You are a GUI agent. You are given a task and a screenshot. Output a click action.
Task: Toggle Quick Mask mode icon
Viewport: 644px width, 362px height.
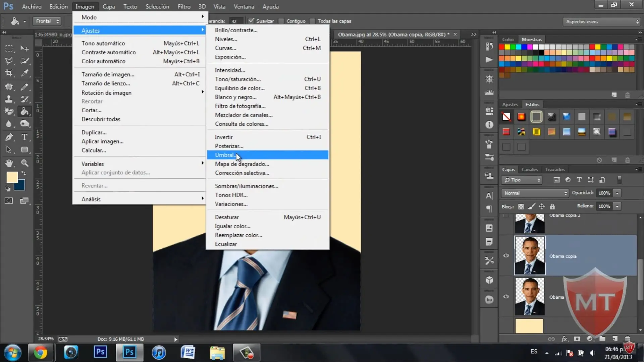(9, 201)
